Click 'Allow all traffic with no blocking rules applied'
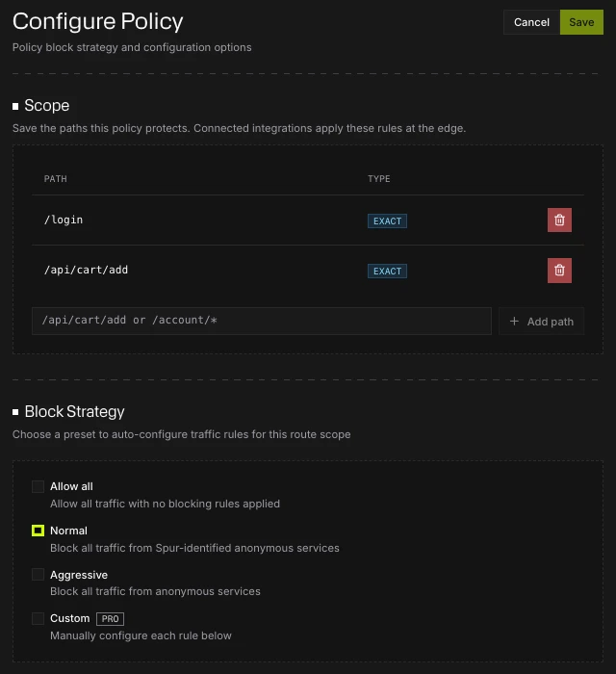Viewport: 616px width, 674px height. pos(165,504)
